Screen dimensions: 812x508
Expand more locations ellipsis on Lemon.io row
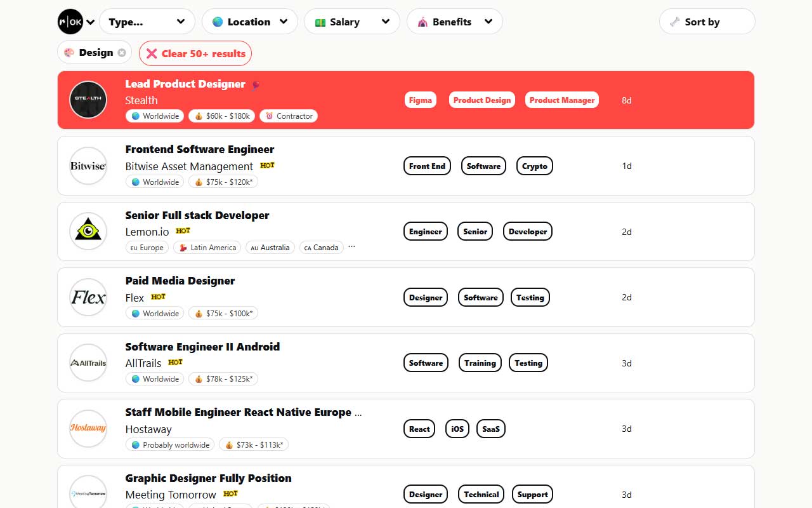[x=352, y=247]
